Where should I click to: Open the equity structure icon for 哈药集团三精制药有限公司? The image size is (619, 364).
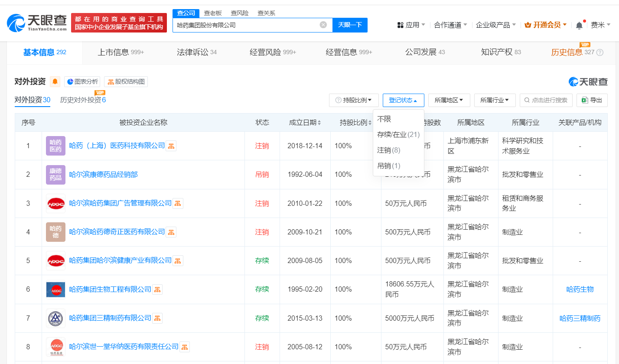157,318
